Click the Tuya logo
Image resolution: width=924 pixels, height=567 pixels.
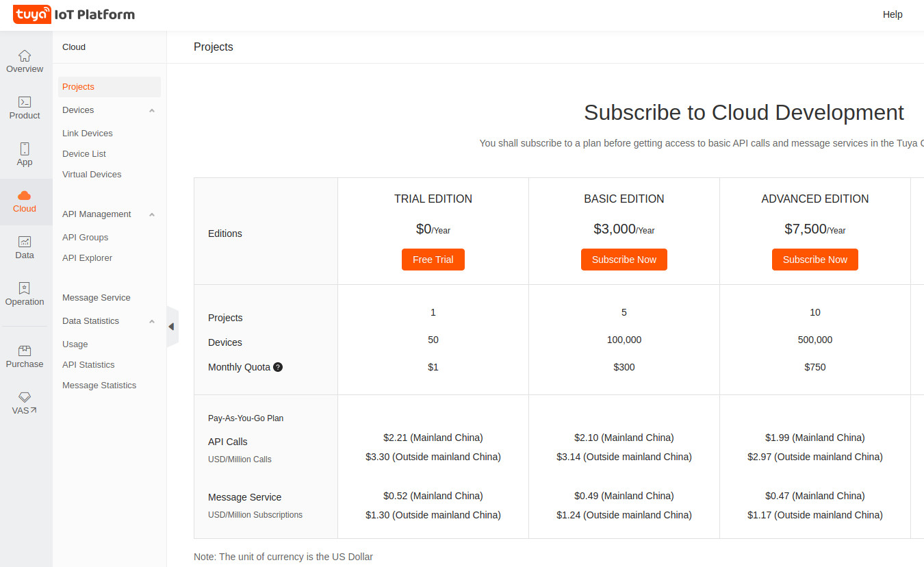[31, 14]
